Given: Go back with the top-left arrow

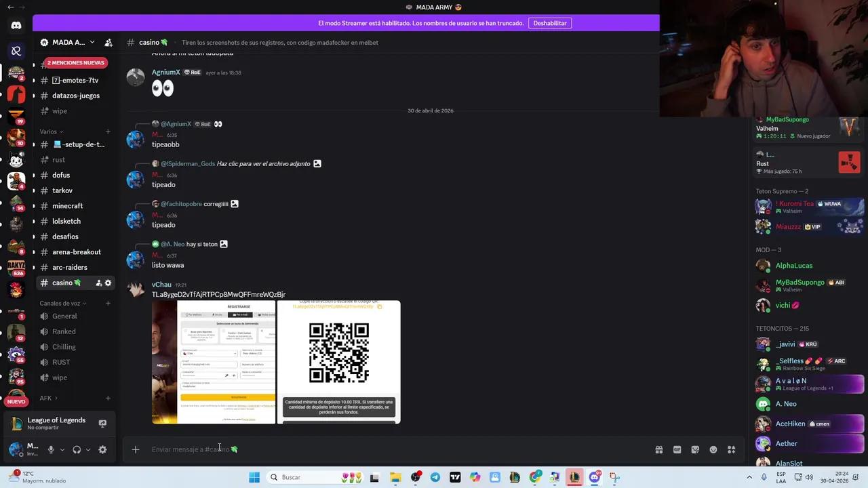Looking at the screenshot, I should tap(10, 7).
